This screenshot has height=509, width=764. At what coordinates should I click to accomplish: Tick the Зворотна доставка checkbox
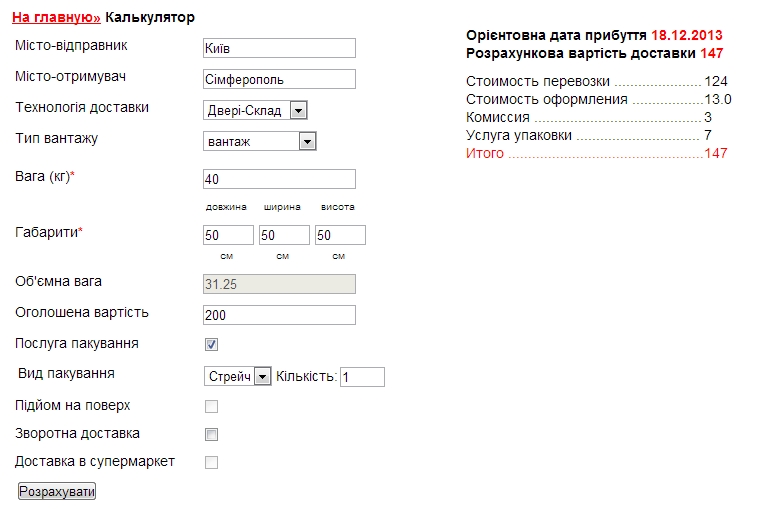(x=211, y=435)
